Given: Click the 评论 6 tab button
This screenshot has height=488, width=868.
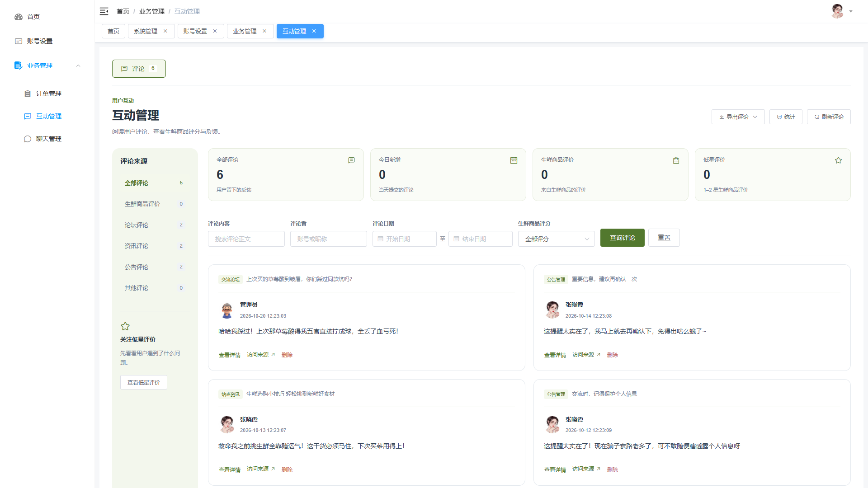Looking at the screenshot, I should tap(139, 69).
